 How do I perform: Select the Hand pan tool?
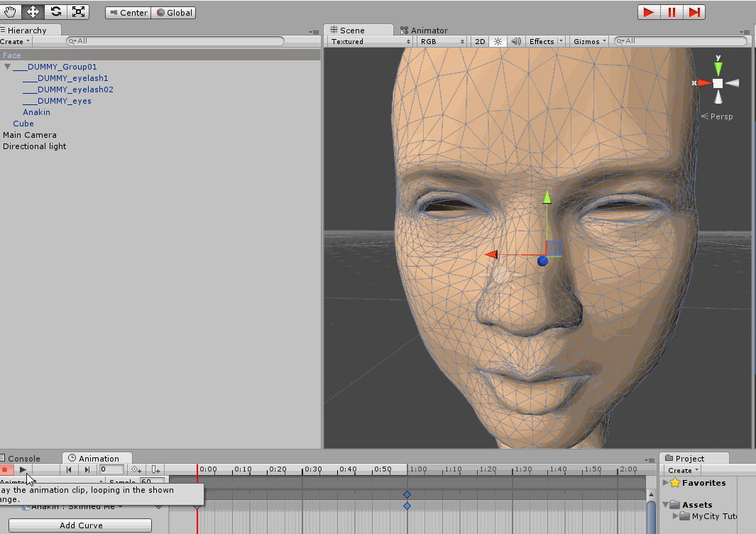[x=11, y=12]
